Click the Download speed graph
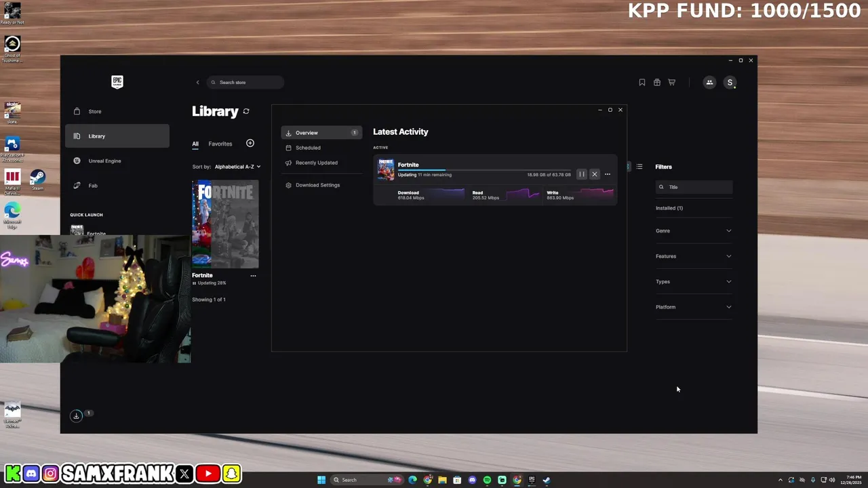The image size is (868, 488). click(445, 195)
